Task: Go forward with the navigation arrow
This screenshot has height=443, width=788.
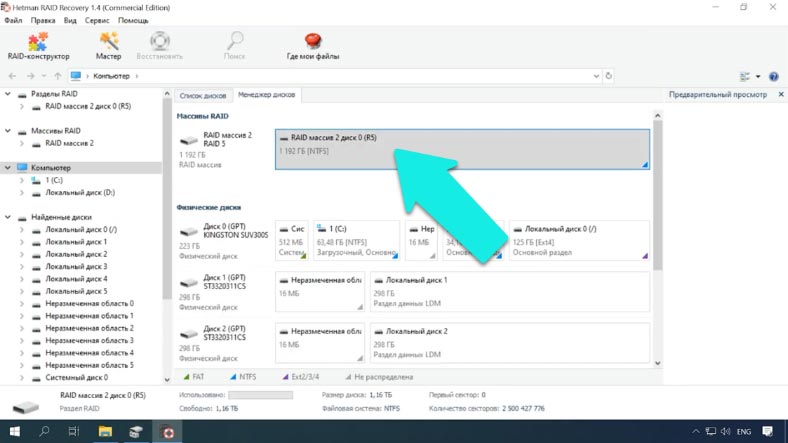Action: point(30,76)
